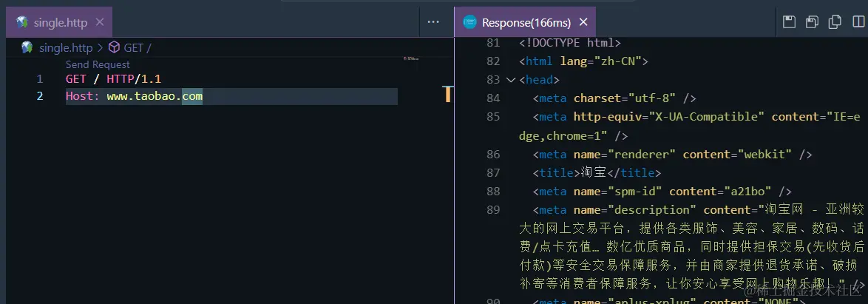Click the Host: www.taobao.com line
The width and height of the screenshot is (868, 304).
[x=134, y=96]
